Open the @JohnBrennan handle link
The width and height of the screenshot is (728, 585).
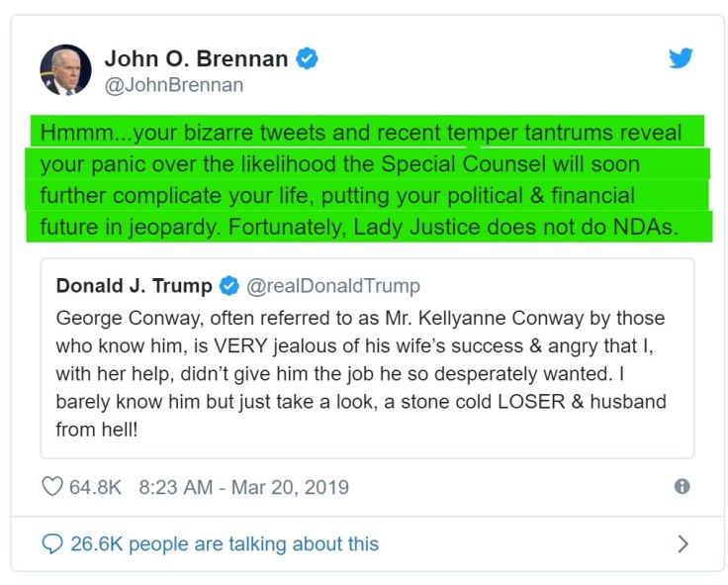coord(173,85)
